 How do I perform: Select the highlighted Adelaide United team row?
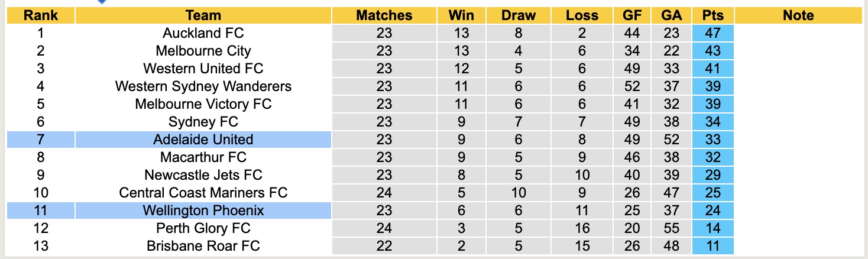tap(203, 140)
